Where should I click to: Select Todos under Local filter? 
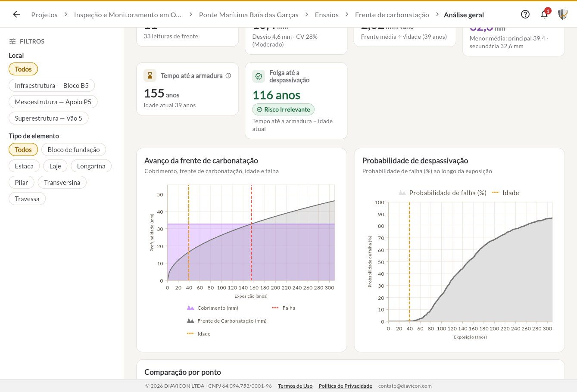click(23, 69)
